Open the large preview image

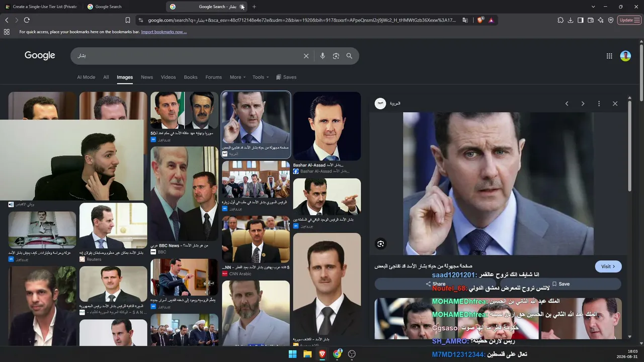tap(498, 184)
